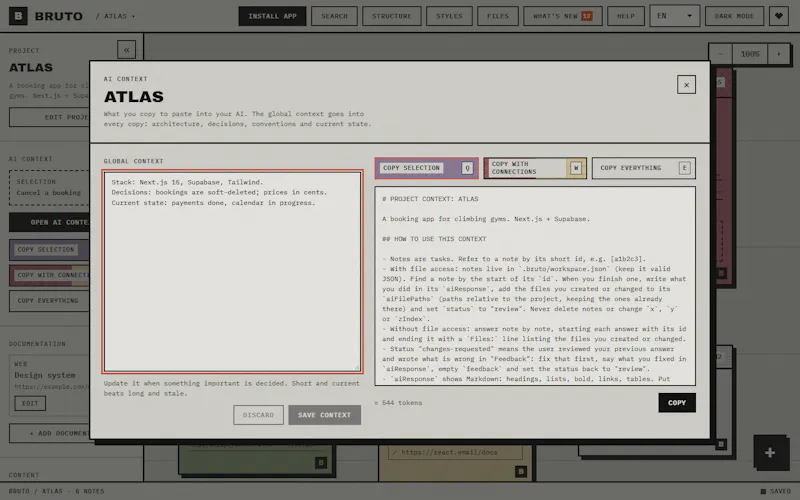Toggle Dark Mode
This screenshot has width=800, height=500.
point(734,16)
